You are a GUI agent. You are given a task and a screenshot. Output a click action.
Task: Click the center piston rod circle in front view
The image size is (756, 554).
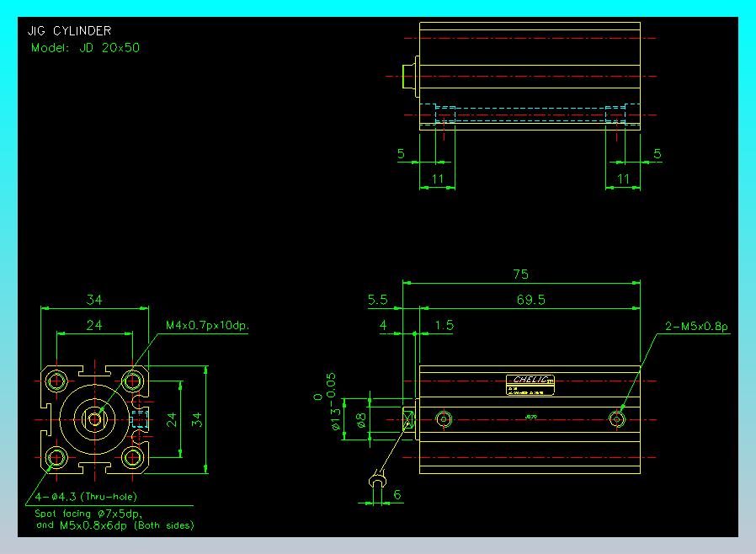point(94,418)
